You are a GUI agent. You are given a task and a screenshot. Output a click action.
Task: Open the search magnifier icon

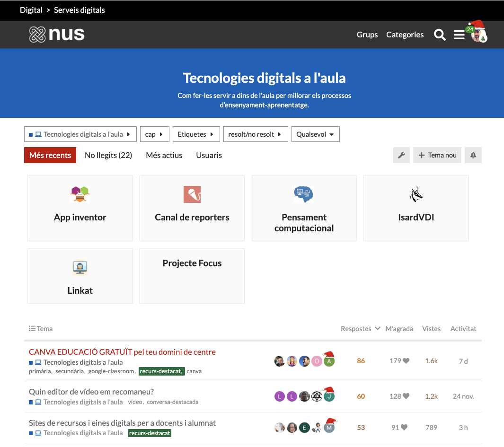tap(440, 35)
